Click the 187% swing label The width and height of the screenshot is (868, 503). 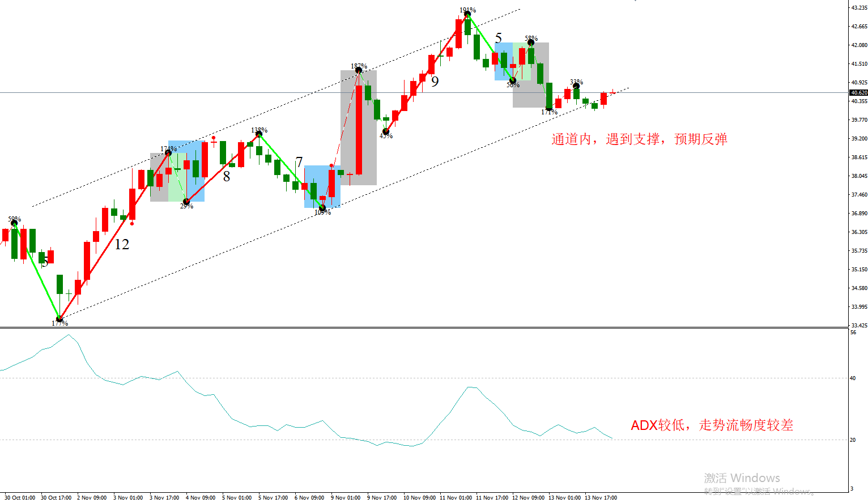(x=359, y=66)
